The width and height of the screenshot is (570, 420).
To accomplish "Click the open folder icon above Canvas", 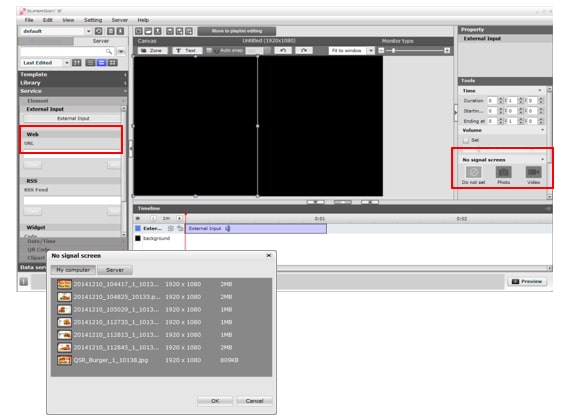I will pyautogui.click(x=148, y=31).
